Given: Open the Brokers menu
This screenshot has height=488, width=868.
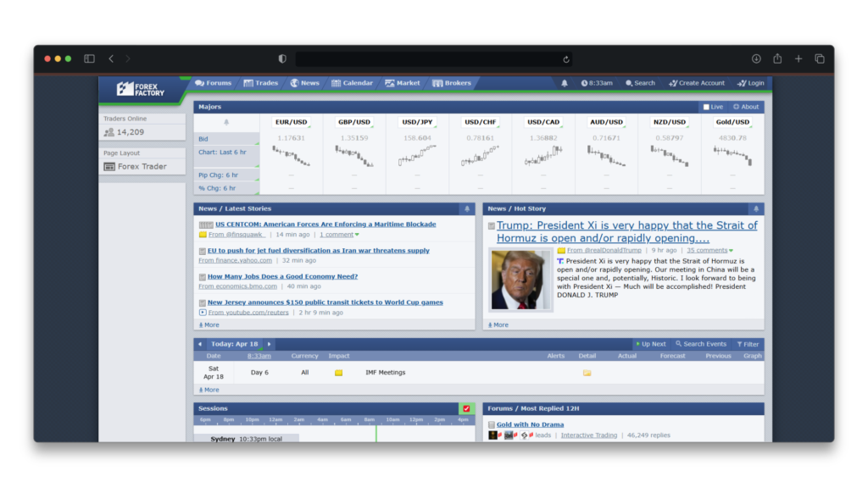Looking at the screenshot, I should 452,83.
